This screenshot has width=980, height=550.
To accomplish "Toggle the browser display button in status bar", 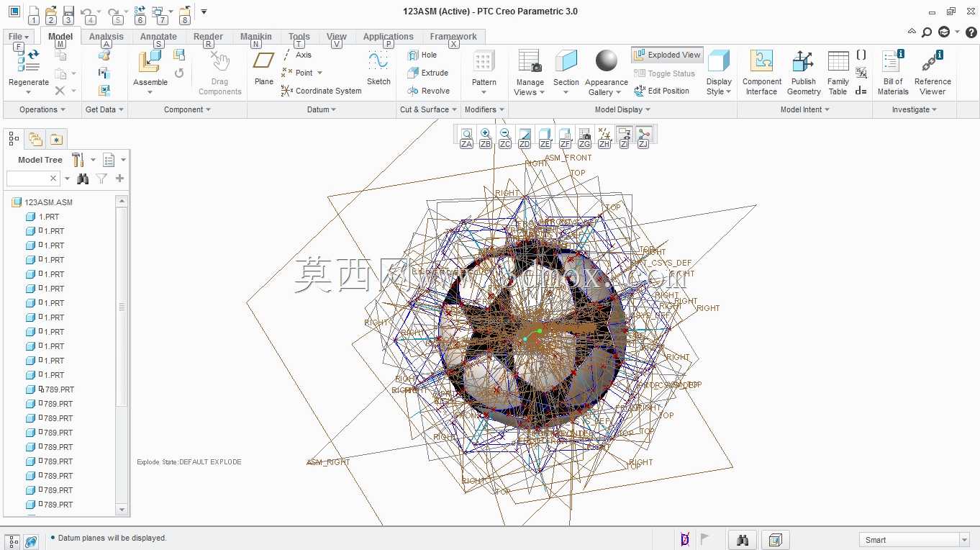I will click(31, 541).
